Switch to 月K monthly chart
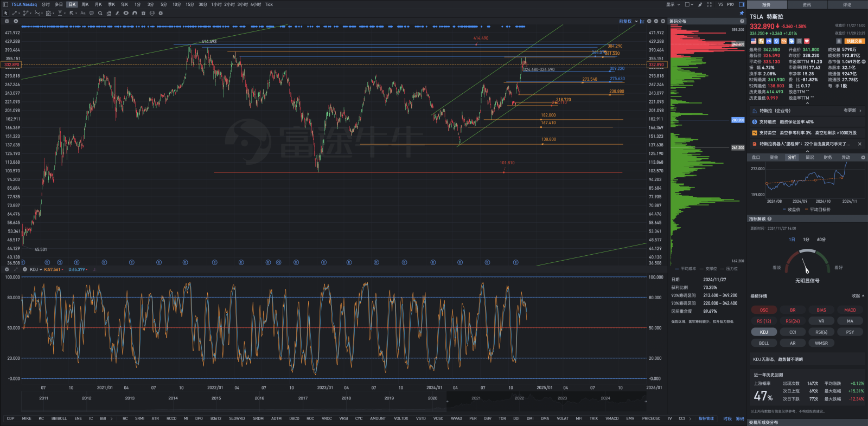Viewport: 868px width, 426px height. [98, 4]
